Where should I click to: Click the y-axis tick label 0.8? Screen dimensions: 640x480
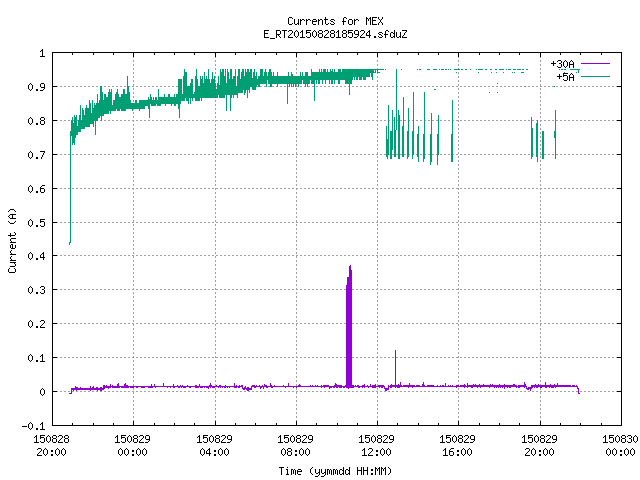pyautogui.click(x=36, y=121)
